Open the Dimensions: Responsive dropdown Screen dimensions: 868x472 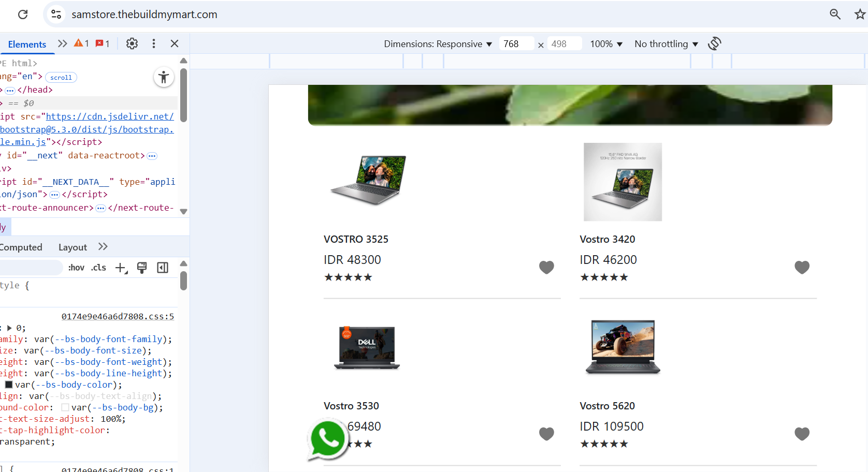[438, 44]
